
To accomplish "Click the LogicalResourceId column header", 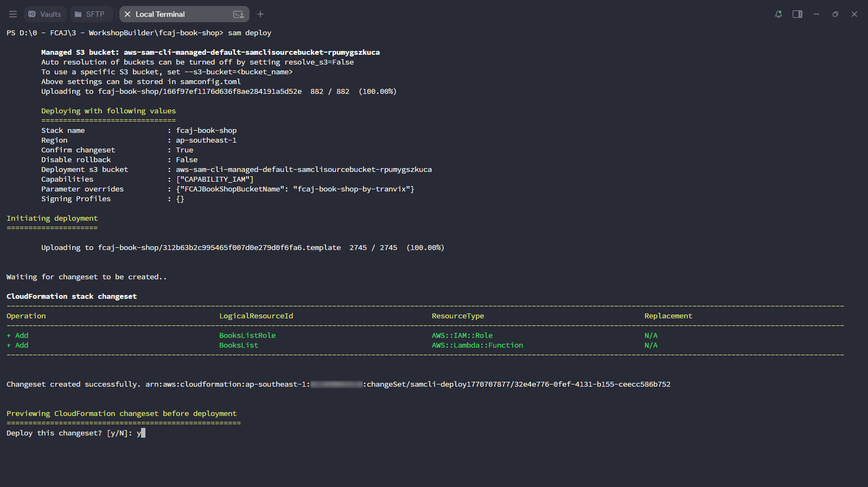I will click(256, 316).
